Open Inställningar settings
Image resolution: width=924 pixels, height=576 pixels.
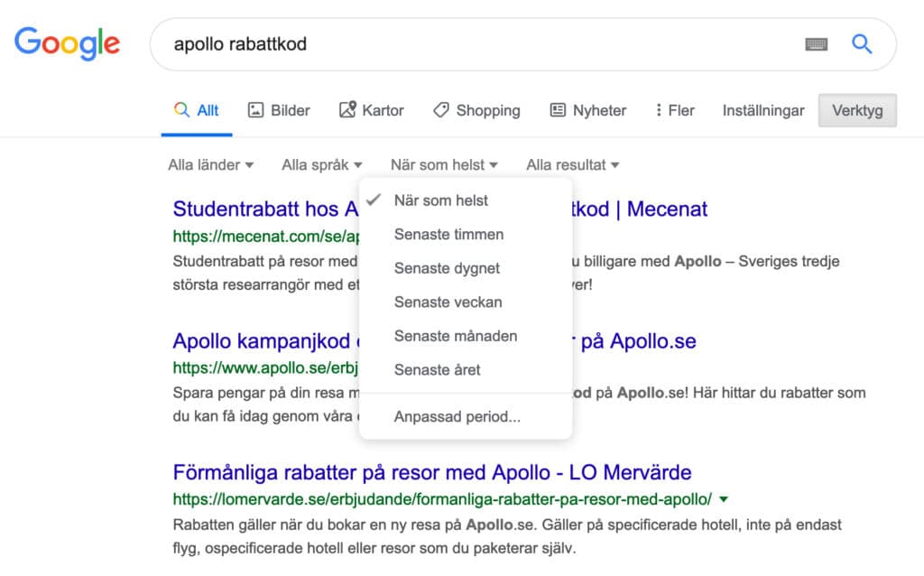[x=763, y=110]
